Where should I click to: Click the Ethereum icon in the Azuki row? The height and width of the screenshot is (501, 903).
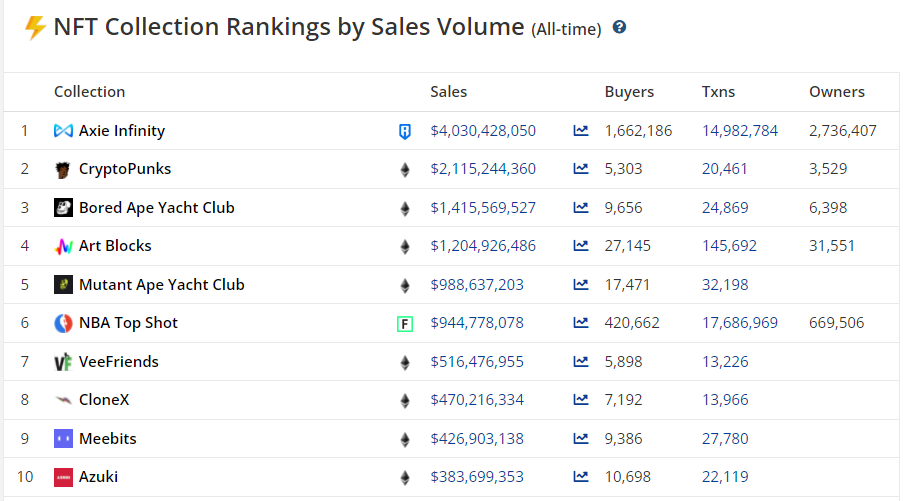pos(405,477)
